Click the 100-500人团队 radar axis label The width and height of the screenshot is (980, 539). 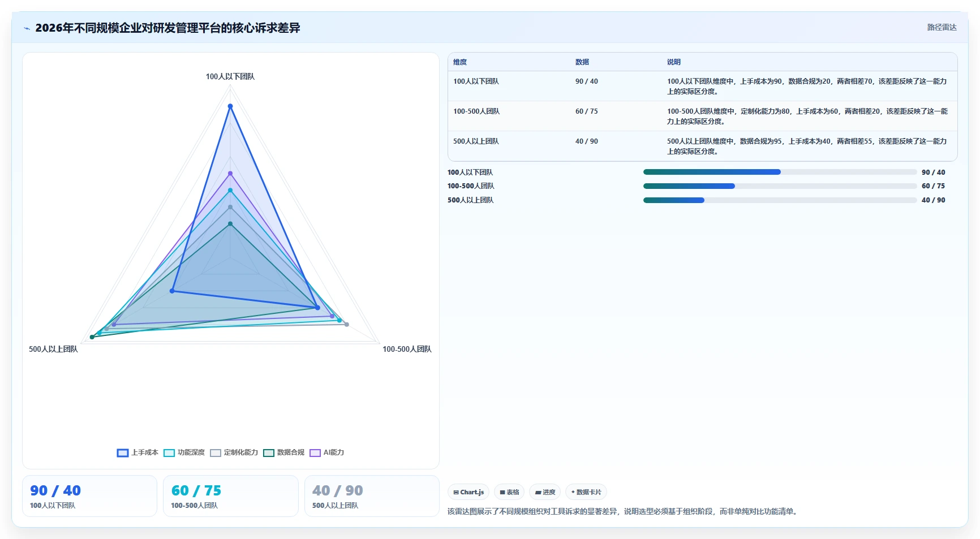coord(407,349)
